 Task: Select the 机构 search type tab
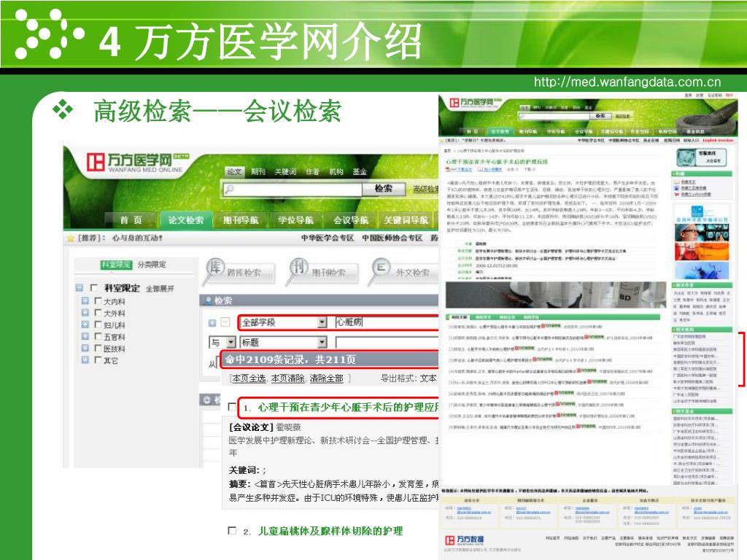pyautogui.click(x=336, y=172)
